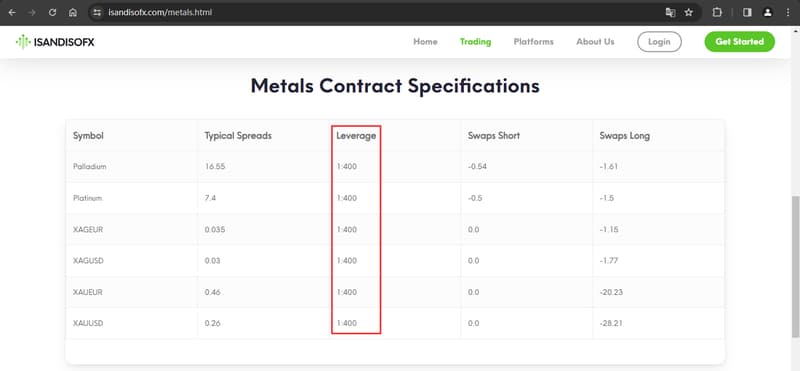The height and width of the screenshot is (371, 800).
Task: Open the Home nav item
Action: [x=425, y=42]
